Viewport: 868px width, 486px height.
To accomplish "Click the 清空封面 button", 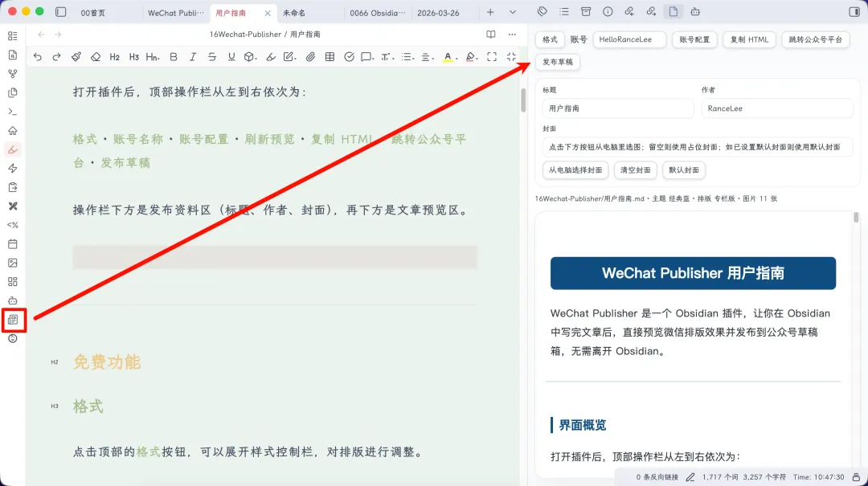I will pos(635,170).
